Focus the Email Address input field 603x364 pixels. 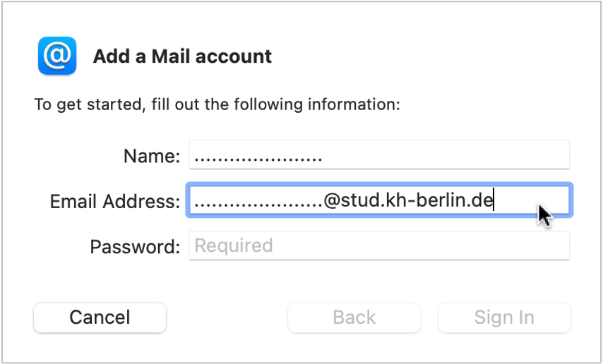pyautogui.click(x=379, y=200)
